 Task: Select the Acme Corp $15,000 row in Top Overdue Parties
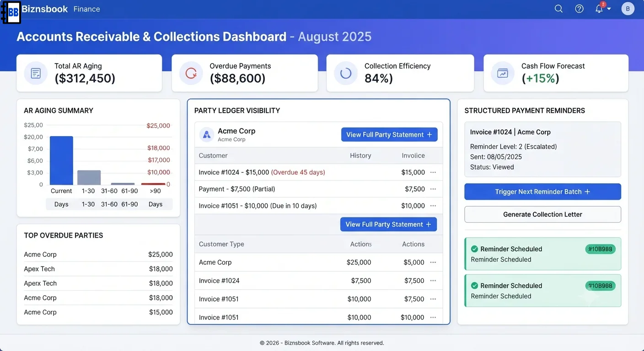pos(98,312)
